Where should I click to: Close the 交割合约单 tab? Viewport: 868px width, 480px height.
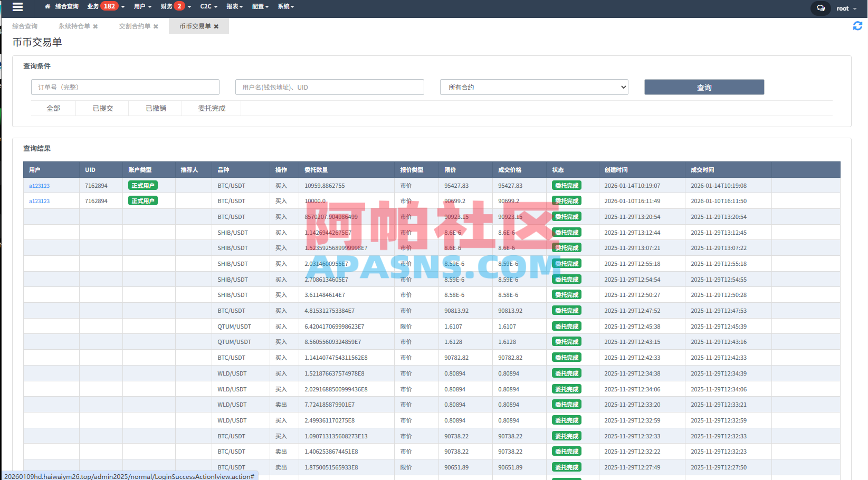click(x=156, y=26)
